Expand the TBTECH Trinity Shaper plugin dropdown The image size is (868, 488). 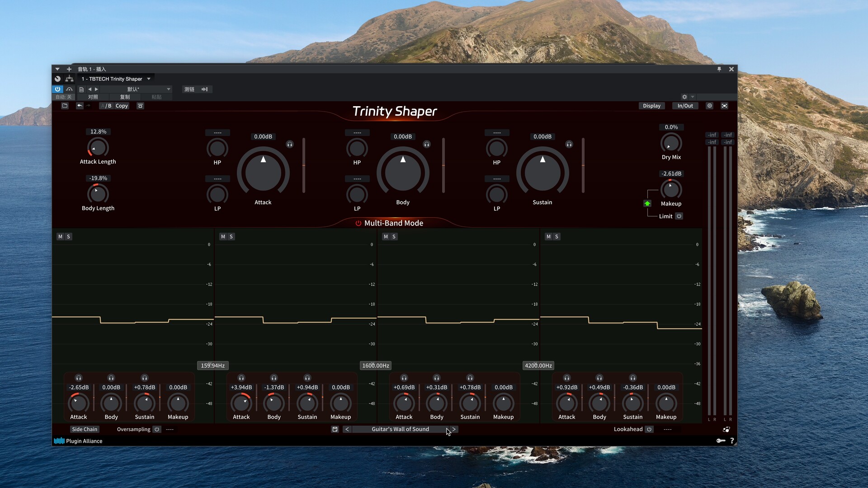coord(149,79)
